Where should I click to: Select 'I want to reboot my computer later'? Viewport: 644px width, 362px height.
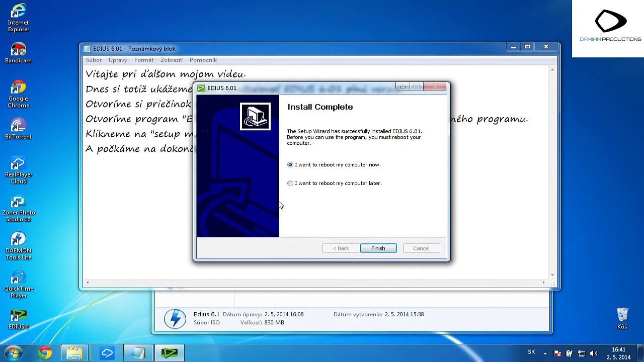(335, 184)
